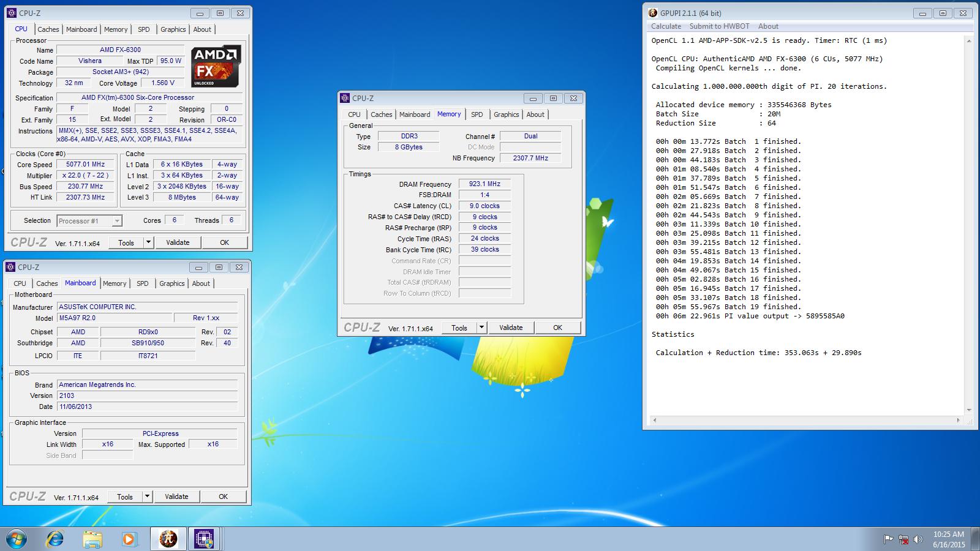
Task: Open the SPD tab in the Memory window
Action: coord(477,114)
